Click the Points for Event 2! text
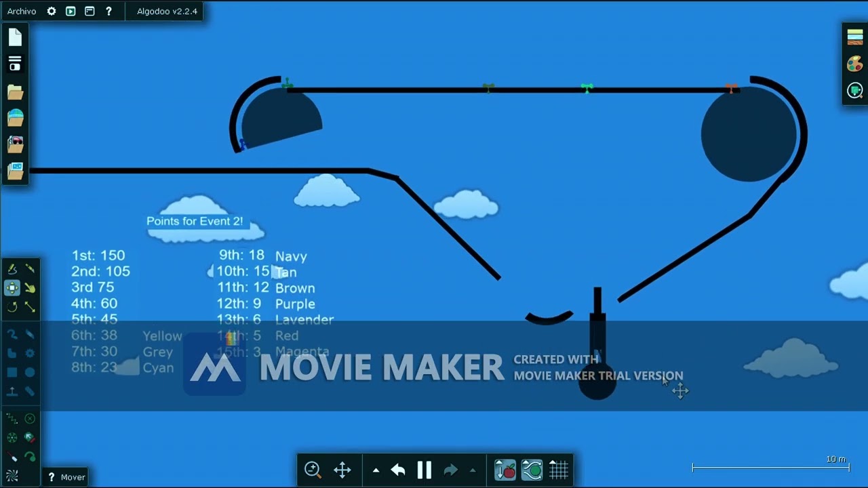Viewport: 868px width, 488px height. click(195, 221)
